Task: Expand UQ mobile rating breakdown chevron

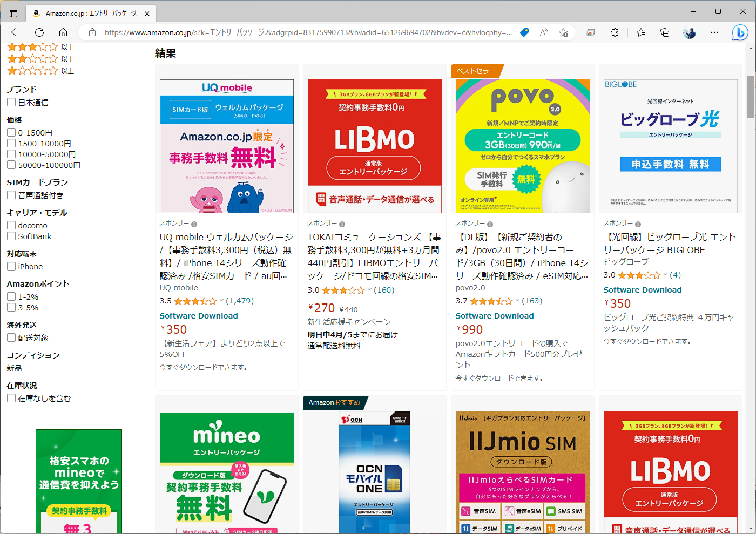Action: click(x=221, y=301)
